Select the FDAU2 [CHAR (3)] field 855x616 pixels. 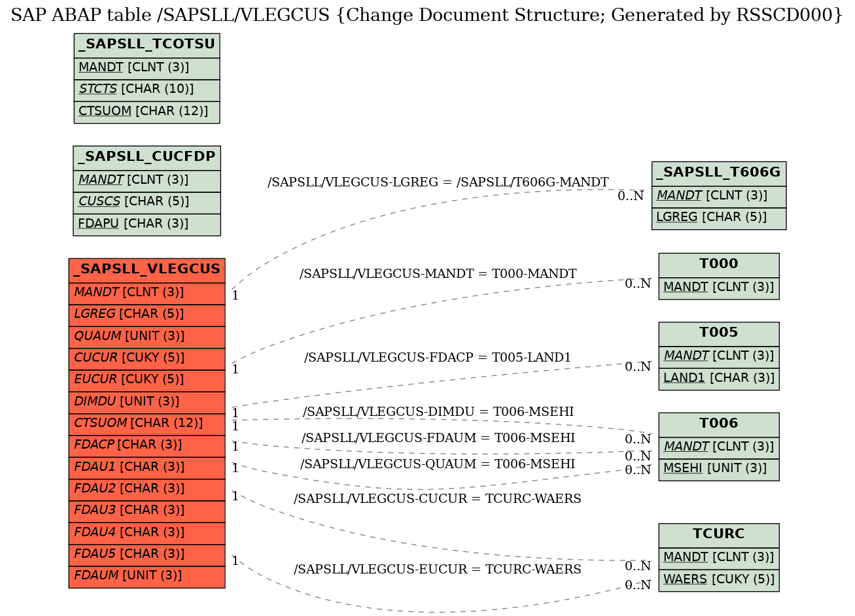pos(147,489)
